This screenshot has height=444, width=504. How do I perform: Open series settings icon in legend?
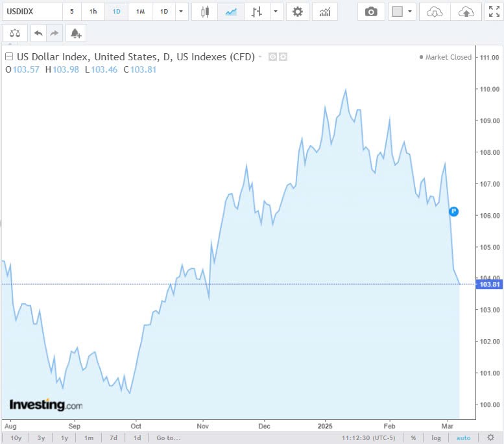[283, 57]
